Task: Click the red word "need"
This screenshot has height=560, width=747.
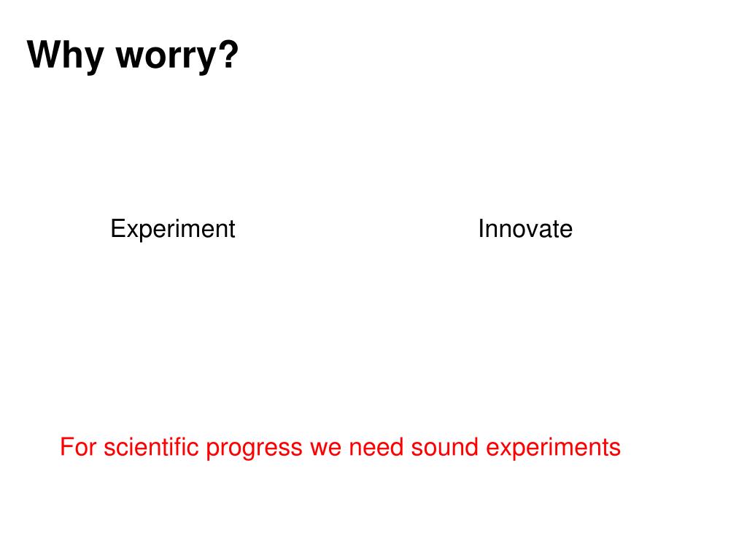Action: tap(377, 447)
